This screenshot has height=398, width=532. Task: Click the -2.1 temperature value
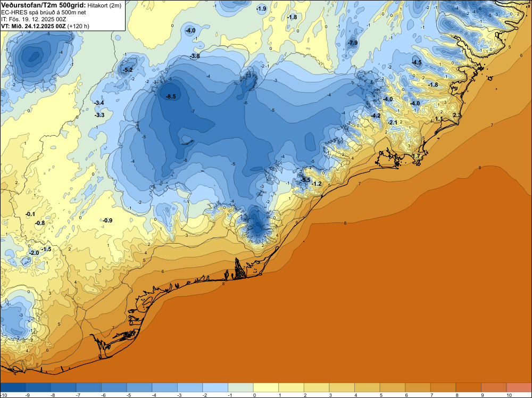pos(392,122)
